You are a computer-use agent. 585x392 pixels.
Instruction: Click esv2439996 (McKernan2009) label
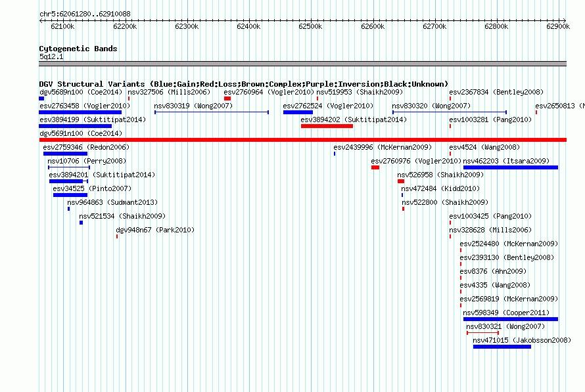(x=383, y=147)
